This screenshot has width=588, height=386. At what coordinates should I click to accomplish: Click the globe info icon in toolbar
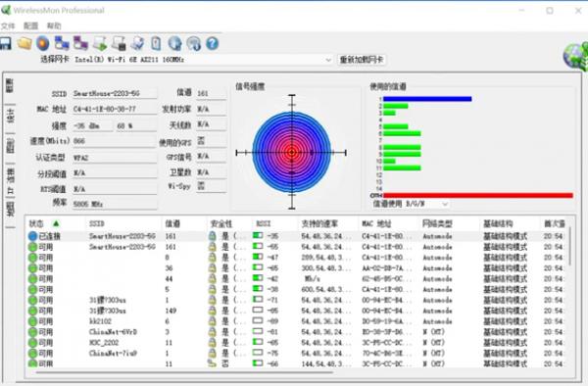tap(174, 43)
